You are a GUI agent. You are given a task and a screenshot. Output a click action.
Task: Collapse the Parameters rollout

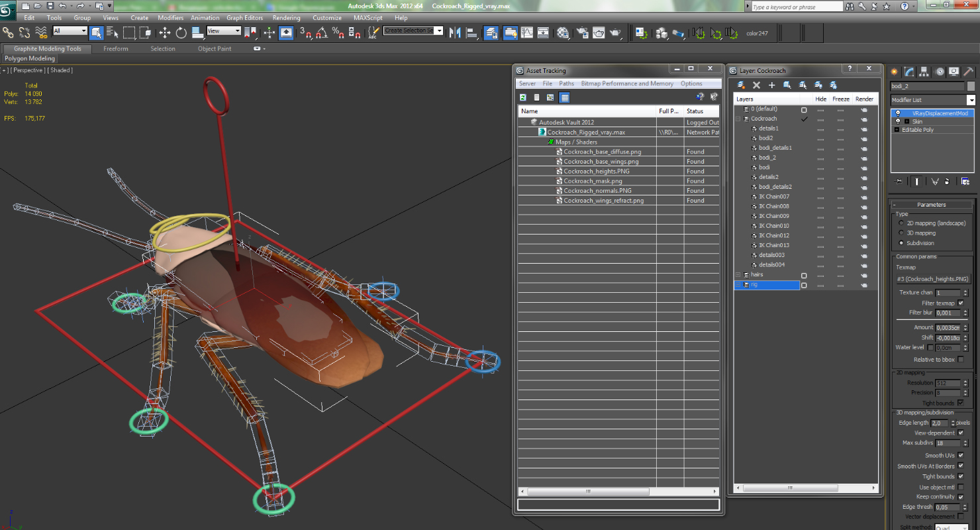tap(932, 205)
